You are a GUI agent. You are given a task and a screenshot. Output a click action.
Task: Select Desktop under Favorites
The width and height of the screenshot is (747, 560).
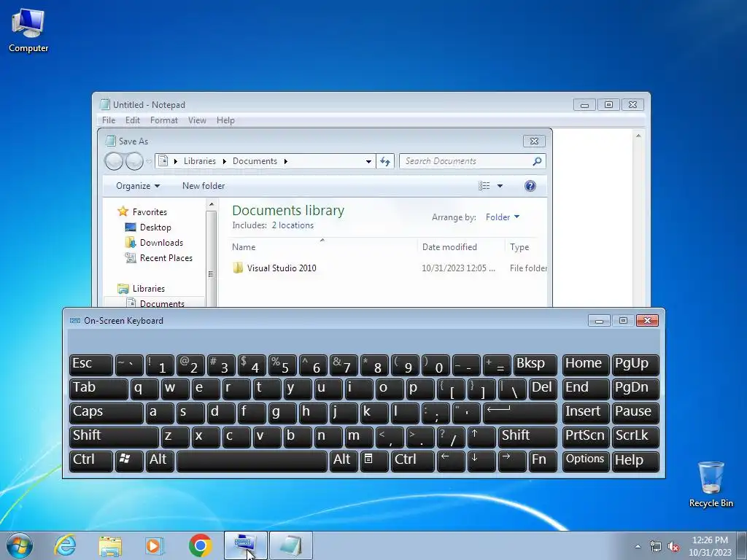155,227
